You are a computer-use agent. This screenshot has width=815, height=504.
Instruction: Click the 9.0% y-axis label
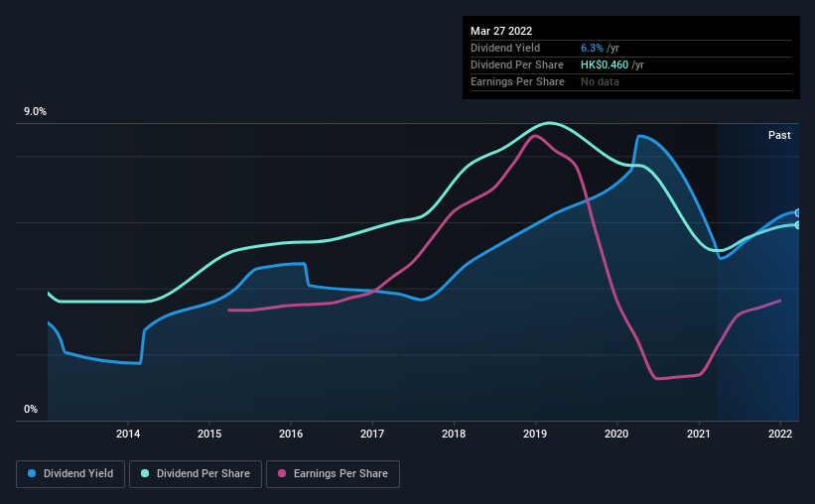(x=35, y=112)
